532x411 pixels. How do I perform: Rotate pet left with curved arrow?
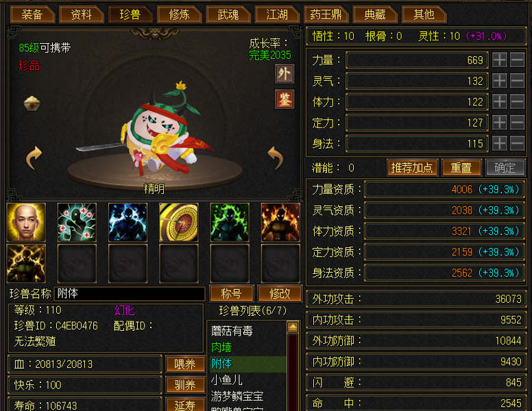point(34,158)
